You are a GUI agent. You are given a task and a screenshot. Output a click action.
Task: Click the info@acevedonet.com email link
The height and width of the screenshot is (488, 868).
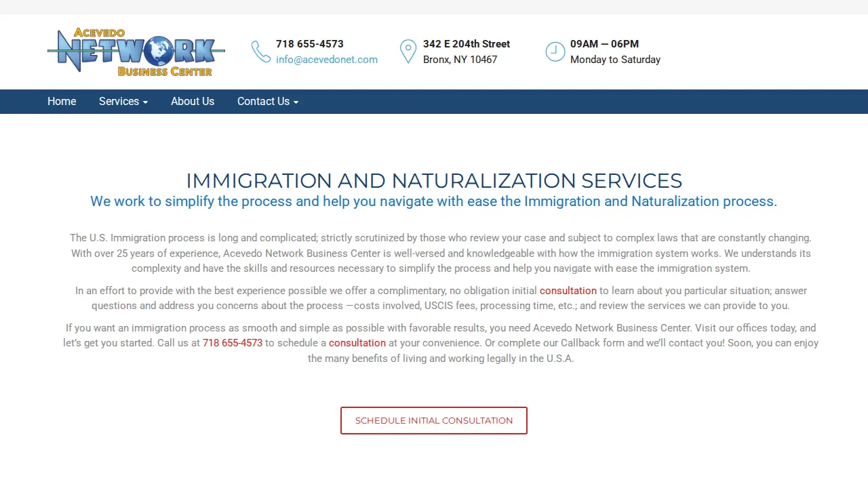click(x=327, y=60)
